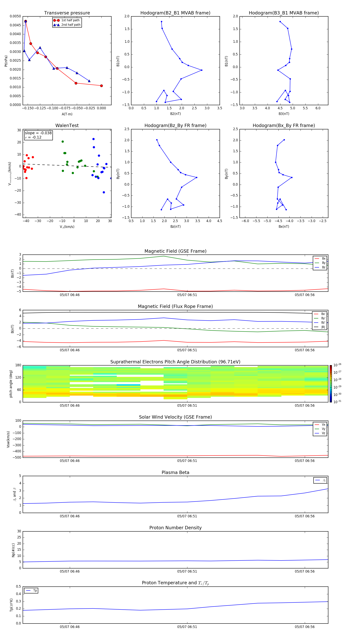Click the 'Hodogram(Bx_By FR frame)' title

284,125
